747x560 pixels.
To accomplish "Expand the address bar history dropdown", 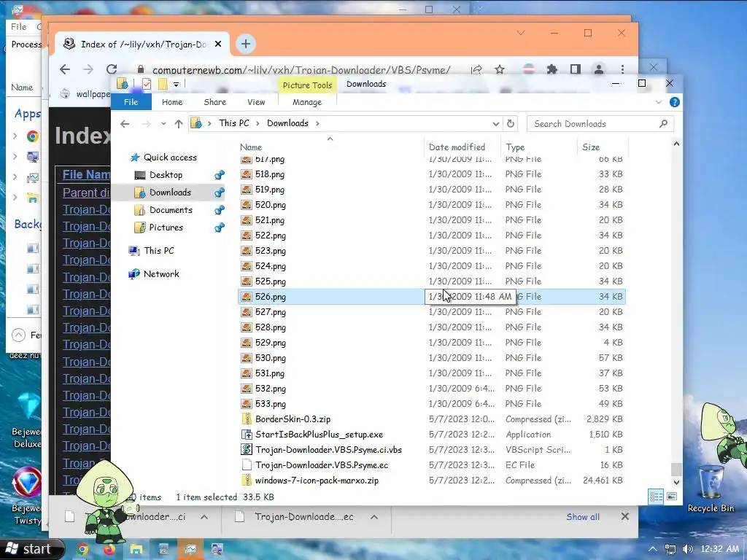I will 495,124.
